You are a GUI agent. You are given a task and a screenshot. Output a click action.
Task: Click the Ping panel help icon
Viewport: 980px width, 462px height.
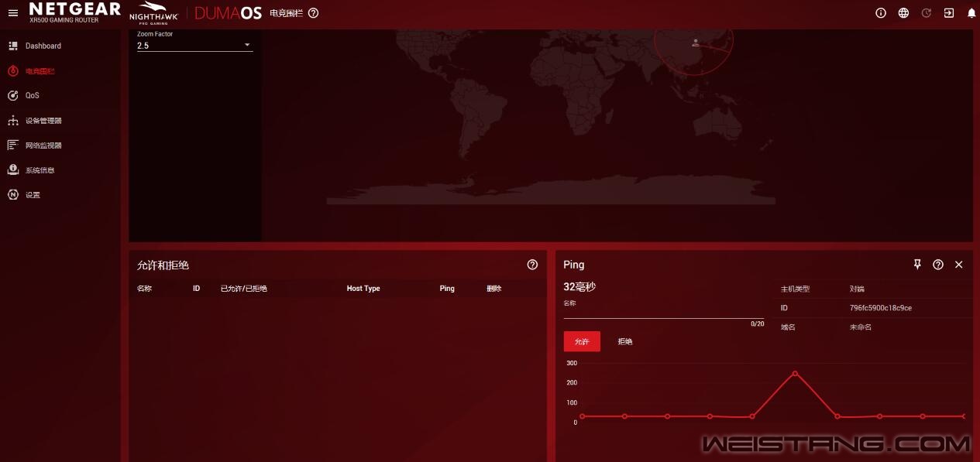938,265
